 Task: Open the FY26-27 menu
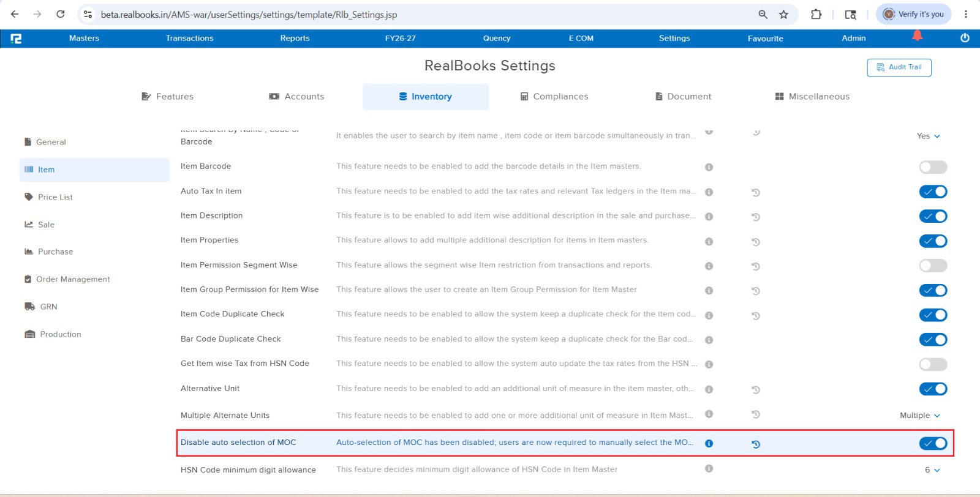tap(400, 38)
